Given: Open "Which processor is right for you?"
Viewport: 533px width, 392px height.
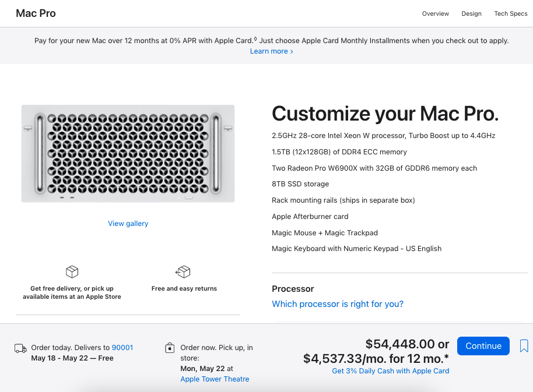Looking at the screenshot, I should (x=338, y=304).
